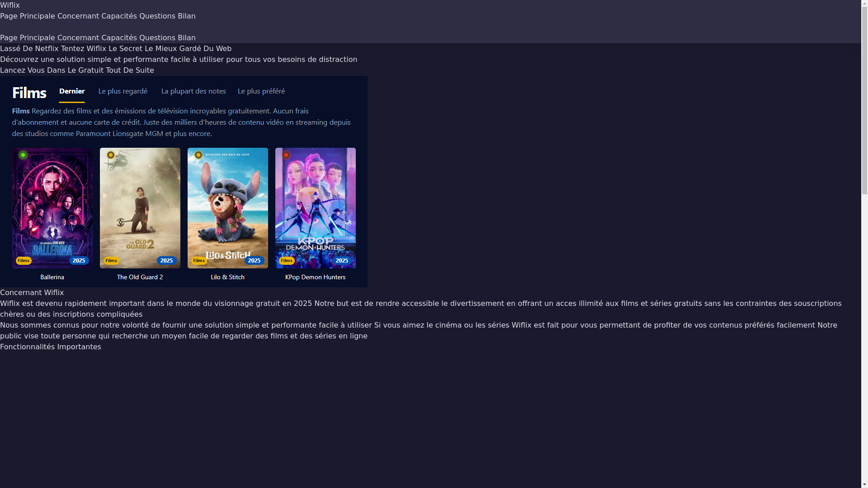Open the KPop Demon Hunters poster
Screen dimensions: 868x488
316,208
